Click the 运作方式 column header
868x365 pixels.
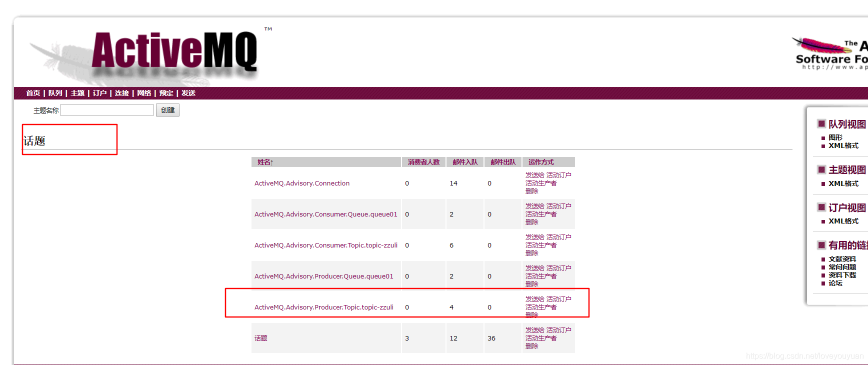point(541,162)
